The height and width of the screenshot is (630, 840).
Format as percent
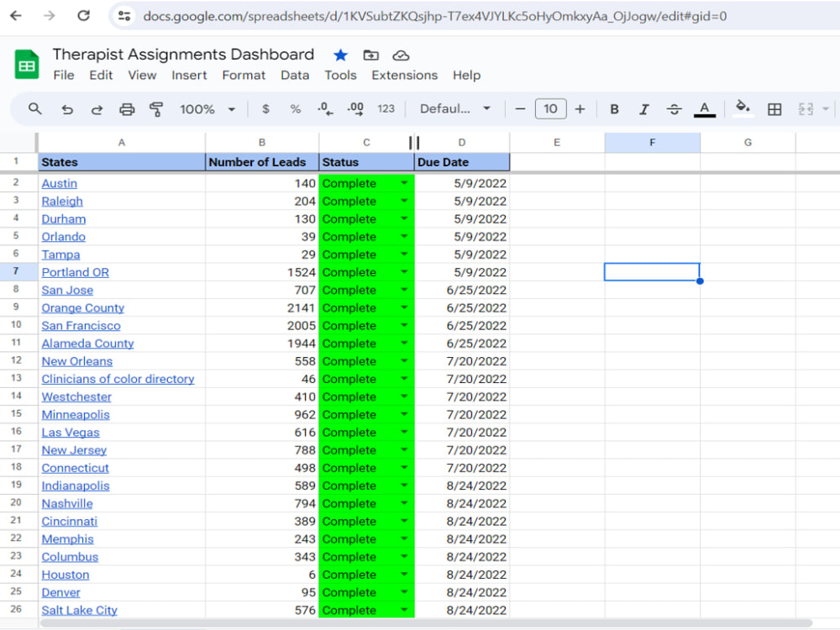[x=295, y=109]
